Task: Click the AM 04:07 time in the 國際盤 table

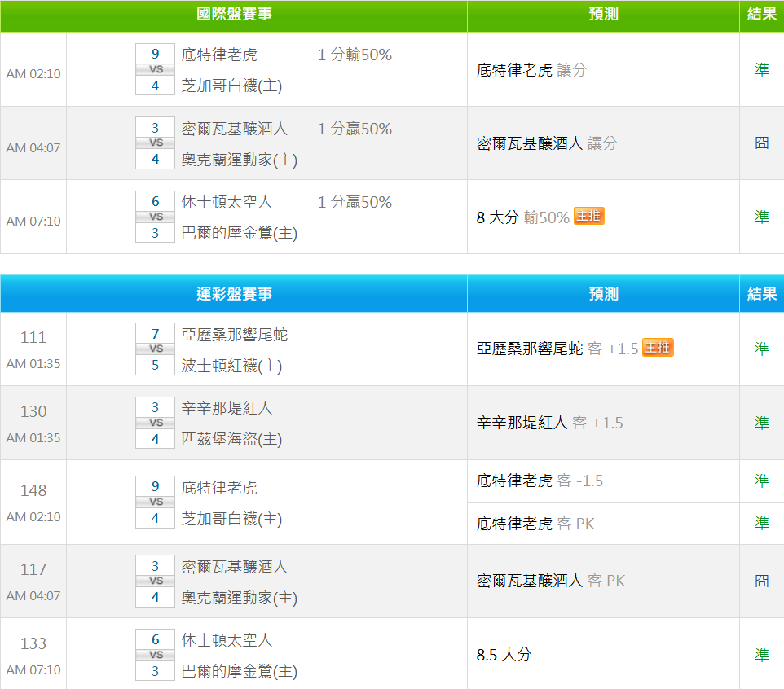Action: click(33, 148)
